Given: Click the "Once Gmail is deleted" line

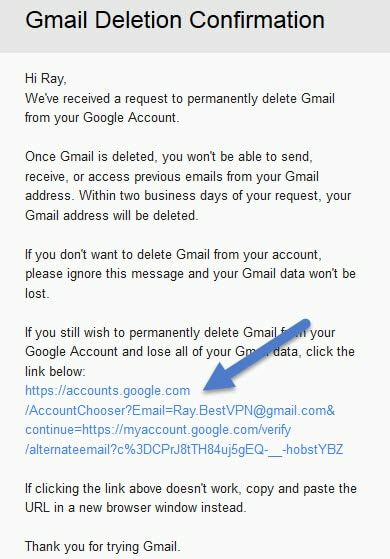Looking at the screenshot, I should [x=169, y=157].
